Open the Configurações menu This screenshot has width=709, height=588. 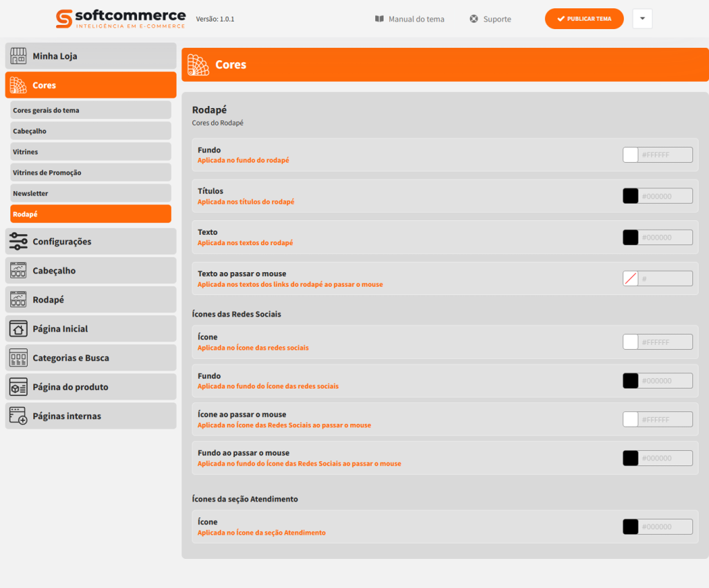coord(91,242)
